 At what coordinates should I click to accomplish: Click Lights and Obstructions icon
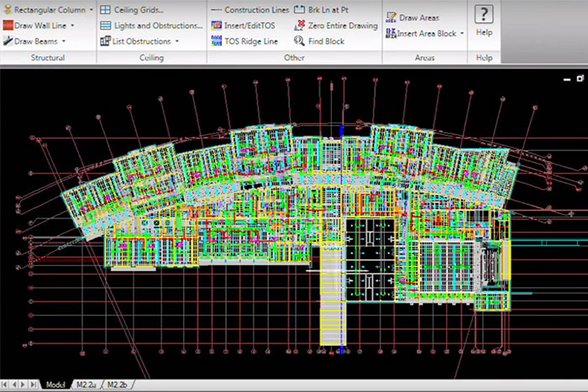[106, 25]
